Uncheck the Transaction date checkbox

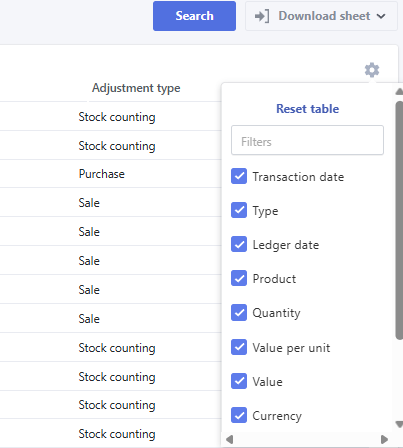(239, 176)
